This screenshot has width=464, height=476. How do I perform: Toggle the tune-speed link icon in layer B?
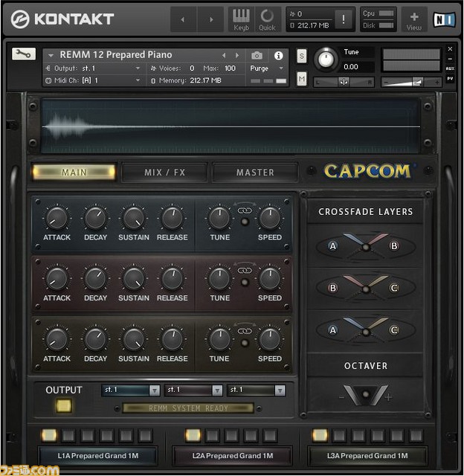tap(245, 271)
